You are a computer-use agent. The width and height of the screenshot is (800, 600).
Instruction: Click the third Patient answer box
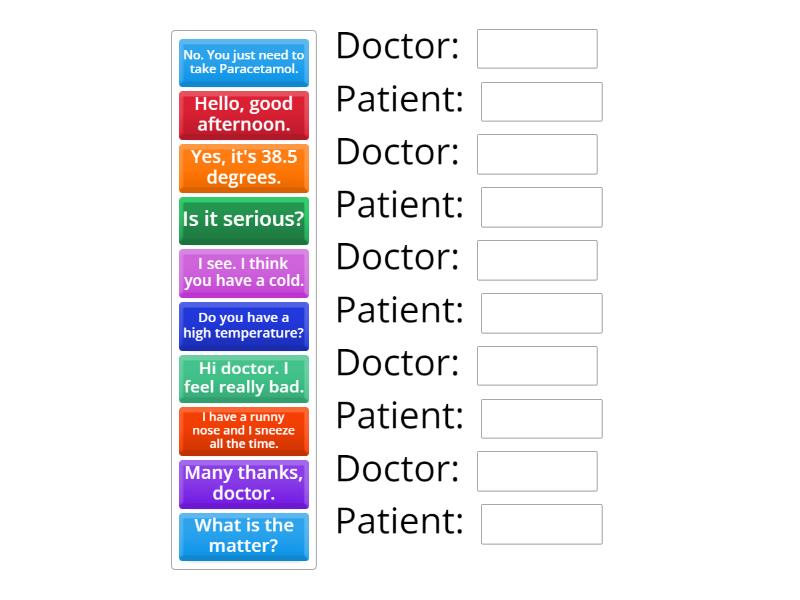tap(541, 311)
